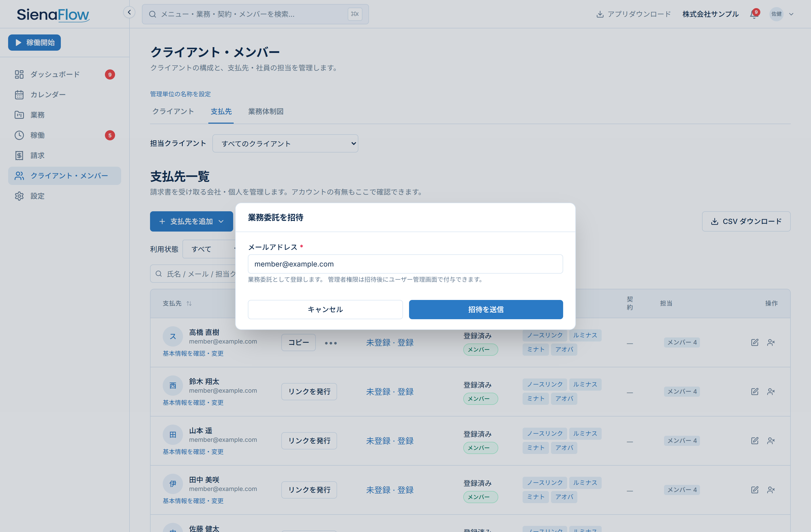Click メンバー 4 tag for 鈴木 翔太
The width and height of the screenshot is (811, 532).
681,392
